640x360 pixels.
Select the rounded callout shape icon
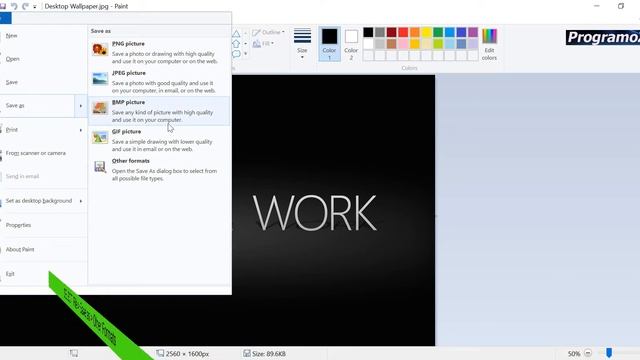(236, 54)
